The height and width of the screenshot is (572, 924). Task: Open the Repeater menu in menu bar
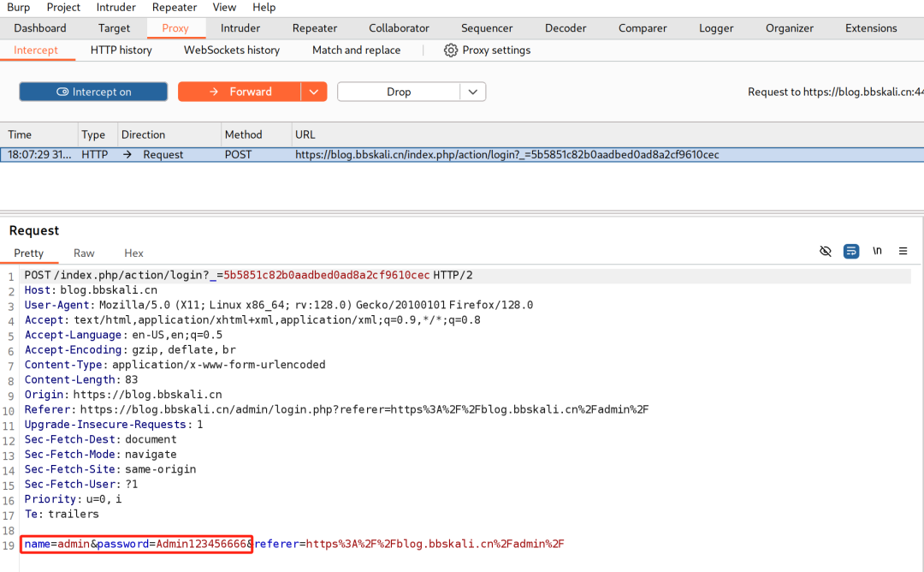pyautogui.click(x=175, y=7)
